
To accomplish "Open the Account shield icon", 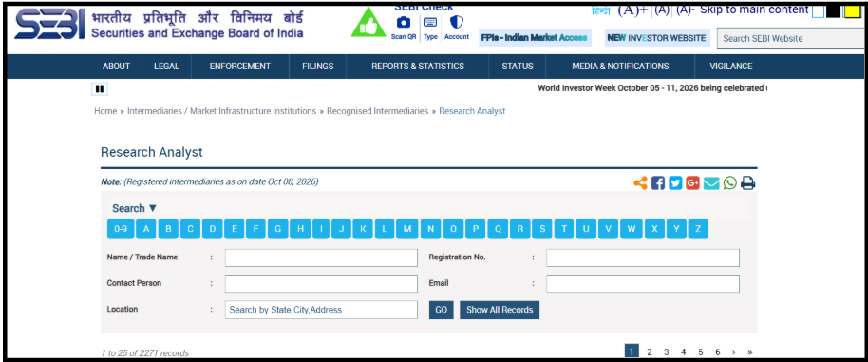I will (457, 22).
